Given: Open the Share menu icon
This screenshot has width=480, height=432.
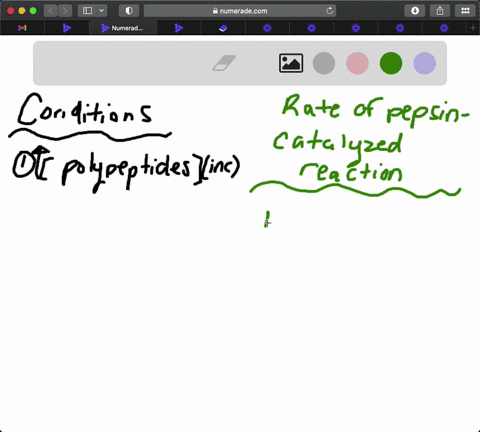Looking at the screenshot, I should tap(440, 11).
